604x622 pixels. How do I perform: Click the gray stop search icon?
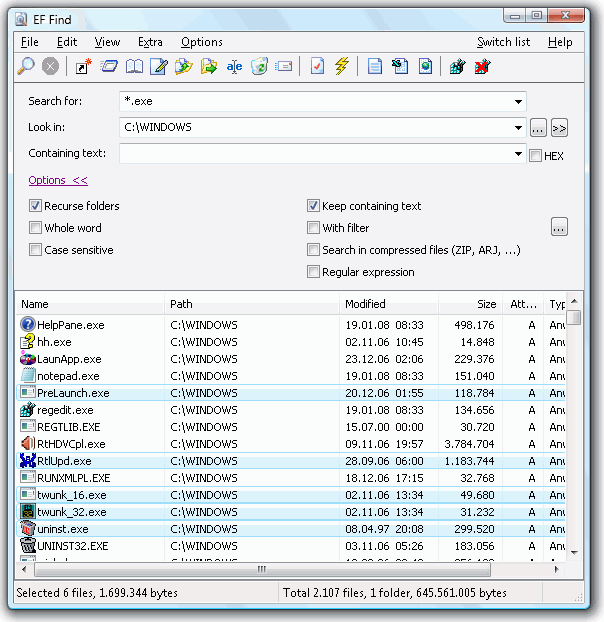click(x=50, y=67)
